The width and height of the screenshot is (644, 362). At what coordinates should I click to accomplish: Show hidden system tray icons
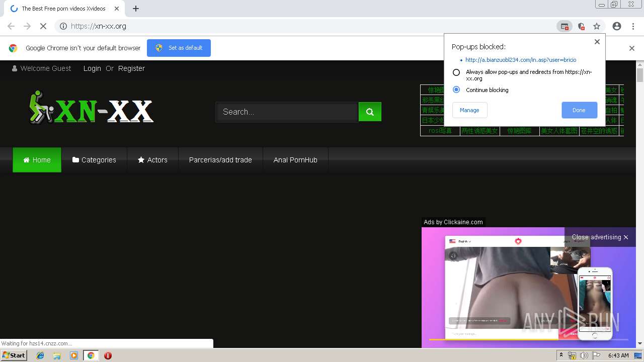tap(561, 355)
